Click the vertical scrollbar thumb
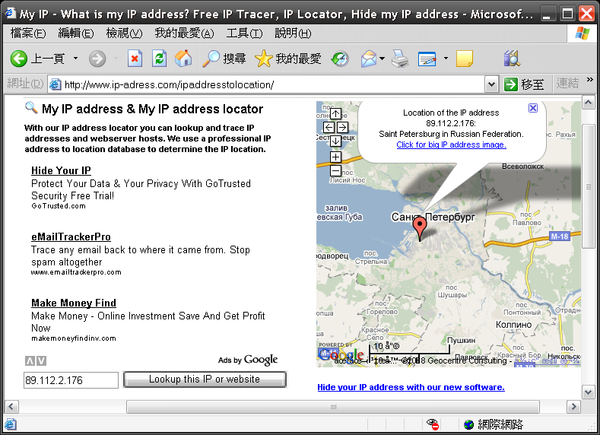The width and height of the screenshot is (600, 435). pos(588,186)
